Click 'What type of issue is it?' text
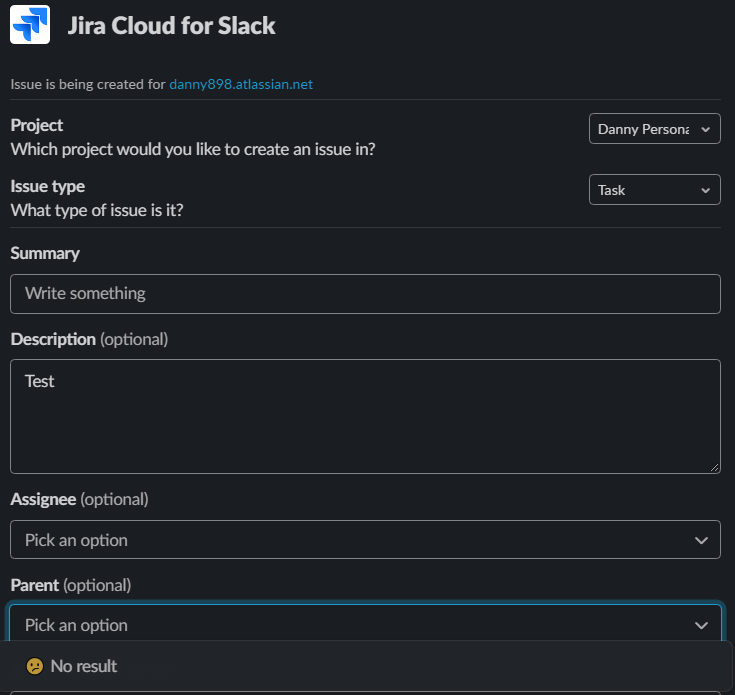The height and width of the screenshot is (695, 735). (x=97, y=210)
